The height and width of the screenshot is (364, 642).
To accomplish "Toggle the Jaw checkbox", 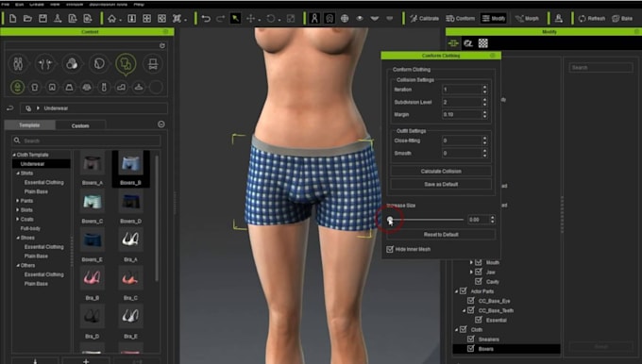I will (479, 272).
